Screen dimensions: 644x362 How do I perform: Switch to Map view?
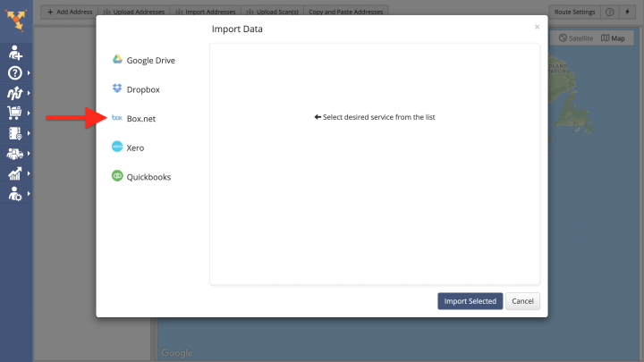[x=614, y=38]
